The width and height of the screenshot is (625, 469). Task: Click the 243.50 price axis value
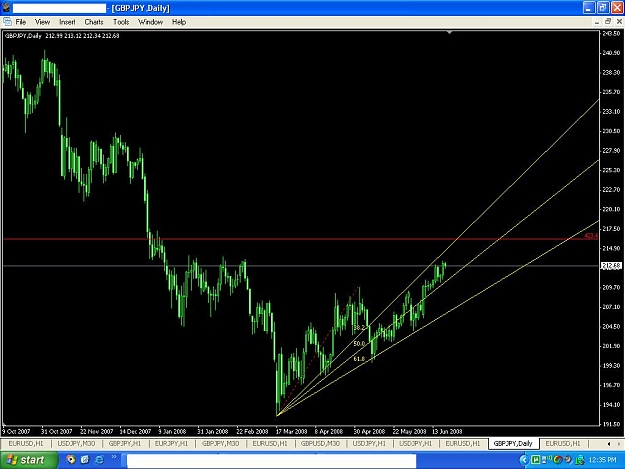(x=611, y=33)
